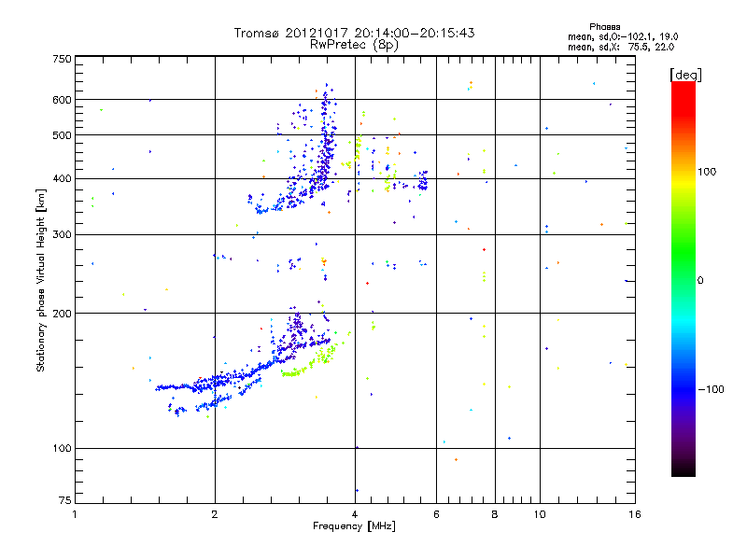
Task: Click the '2' x-axis tick label
Action: tap(215, 514)
